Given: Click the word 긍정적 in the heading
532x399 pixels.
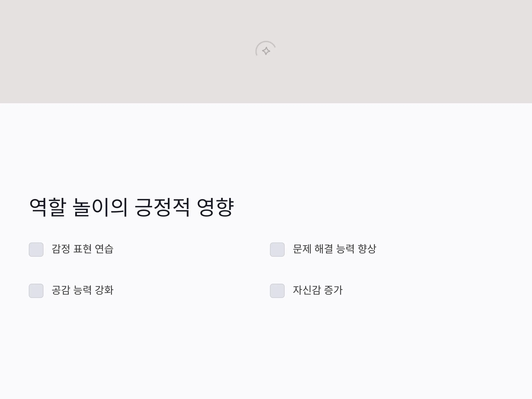Looking at the screenshot, I should (162, 207).
